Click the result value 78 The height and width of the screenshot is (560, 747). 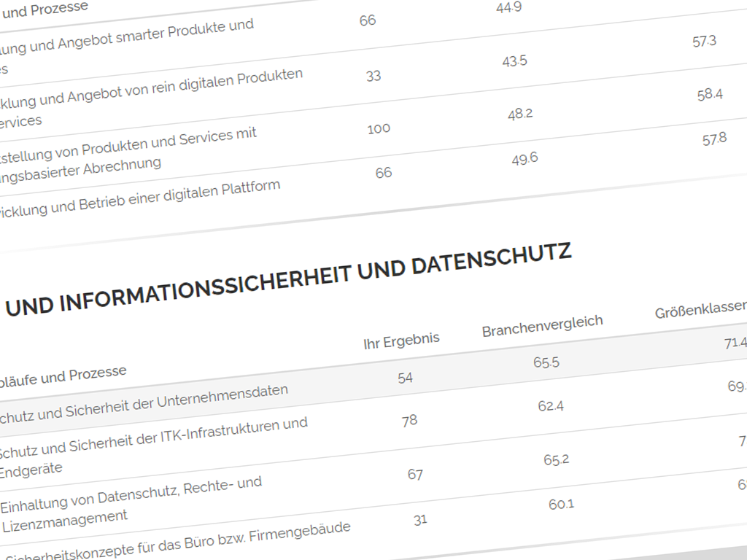point(410,421)
